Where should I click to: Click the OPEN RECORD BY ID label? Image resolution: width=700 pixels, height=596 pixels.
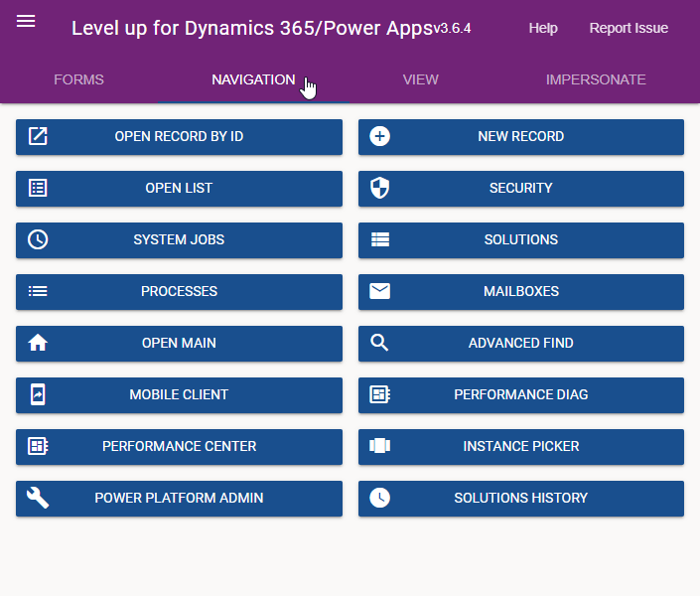179,136
